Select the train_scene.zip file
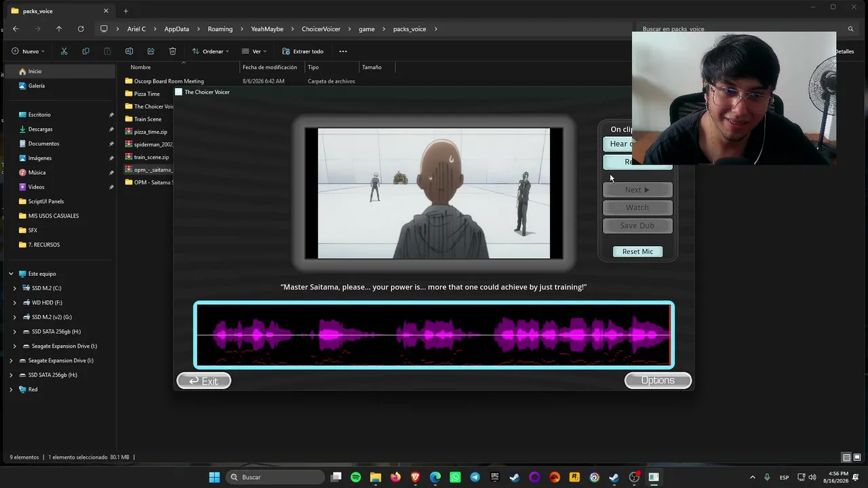The width and height of the screenshot is (868, 488). coord(151,157)
